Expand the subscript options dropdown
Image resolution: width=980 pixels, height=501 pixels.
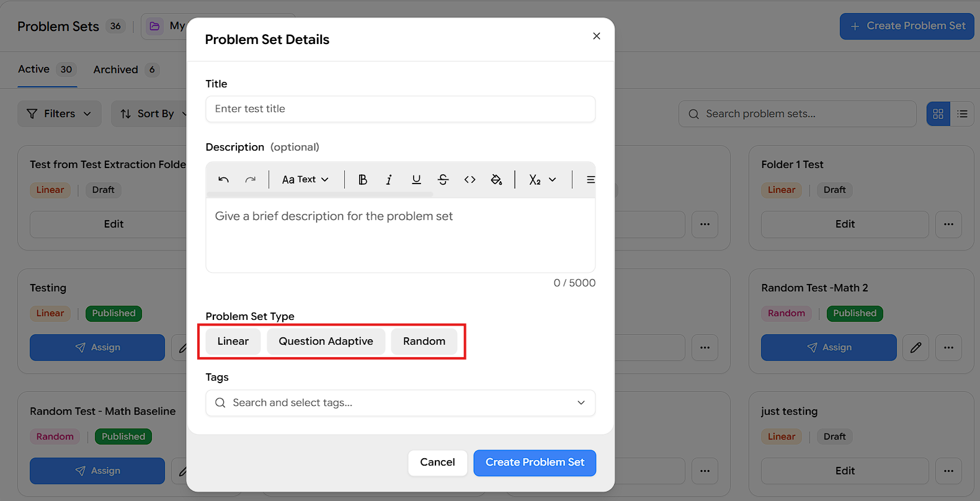pyautogui.click(x=543, y=180)
